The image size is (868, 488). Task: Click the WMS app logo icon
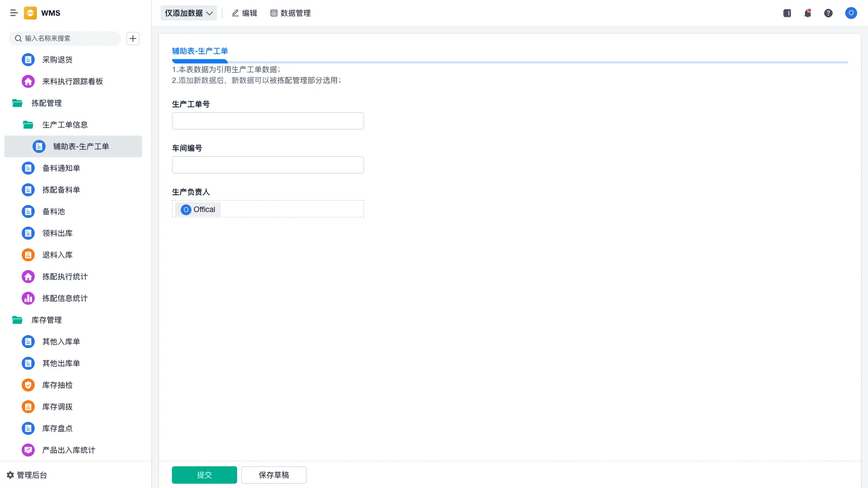(x=30, y=13)
